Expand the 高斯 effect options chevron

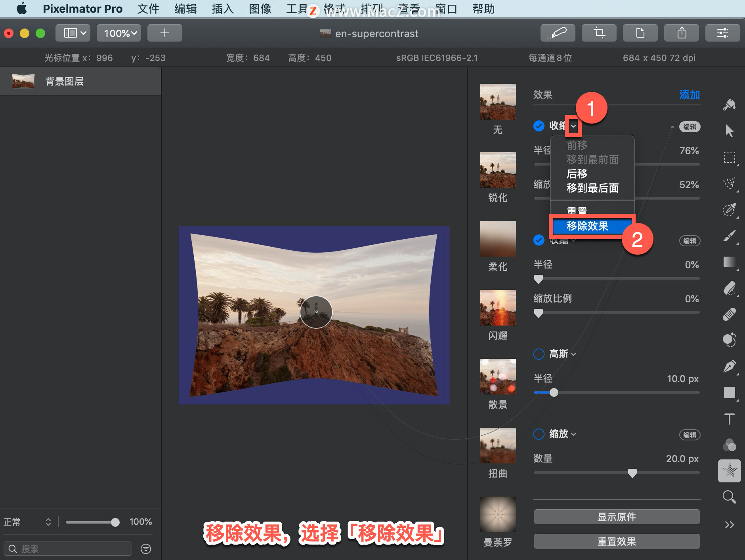click(573, 354)
